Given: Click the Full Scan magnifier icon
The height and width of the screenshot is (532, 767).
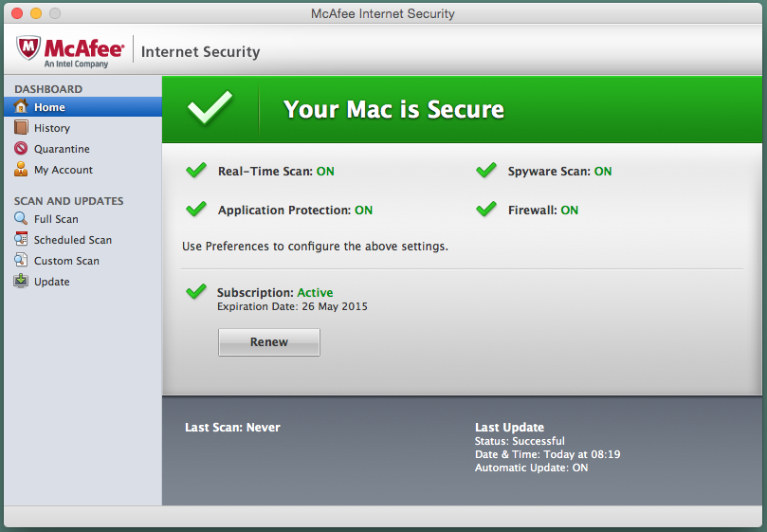Looking at the screenshot, I should tap(21, 219).
